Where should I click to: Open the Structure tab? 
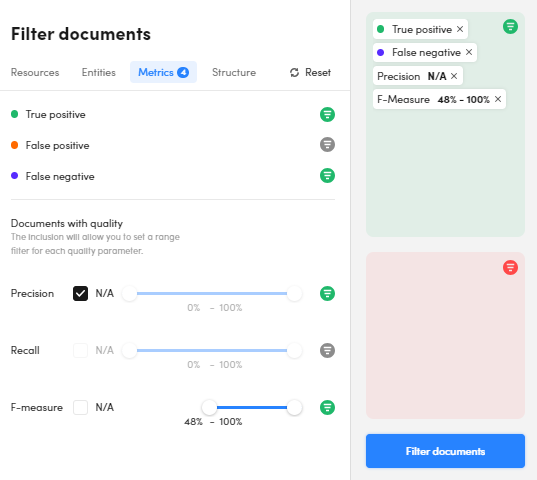coord(234,72)
